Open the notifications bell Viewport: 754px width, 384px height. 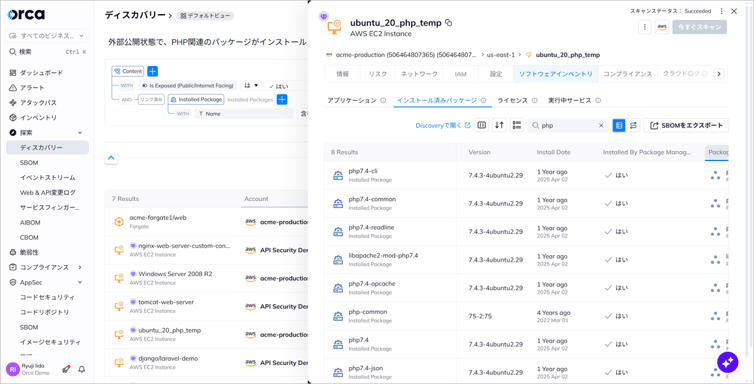tap(82, 369)
